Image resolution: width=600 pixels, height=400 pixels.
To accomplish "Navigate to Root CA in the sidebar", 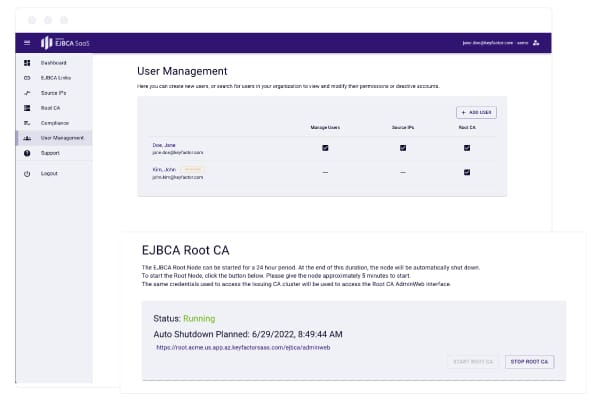I will tap(54, 108).
